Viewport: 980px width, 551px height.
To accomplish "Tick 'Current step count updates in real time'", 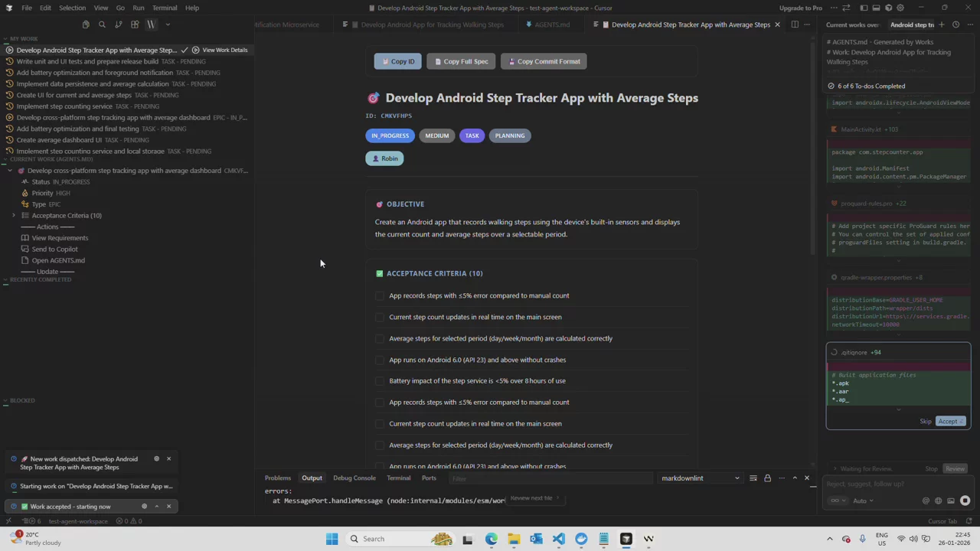I will pyautogui.click(x=380, y=317).
